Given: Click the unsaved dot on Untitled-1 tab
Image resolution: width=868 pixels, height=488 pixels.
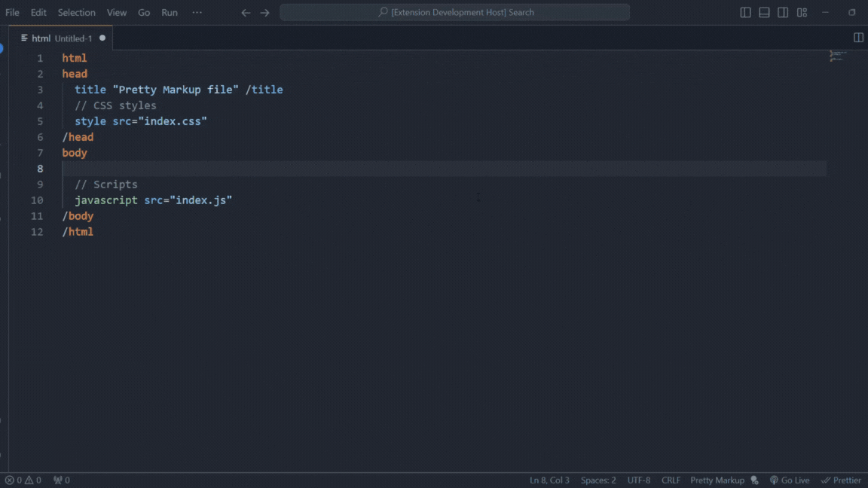Looking at the screenshot, I should tap(102, 38).
